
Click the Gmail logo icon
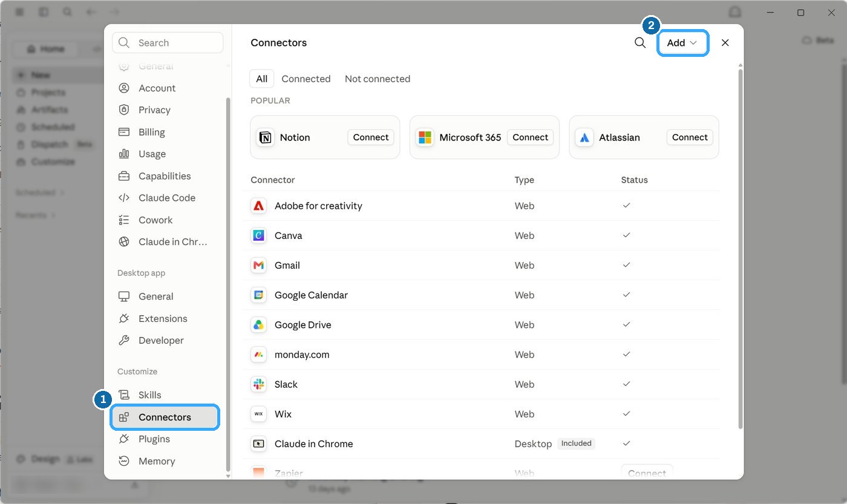point(258,265)
